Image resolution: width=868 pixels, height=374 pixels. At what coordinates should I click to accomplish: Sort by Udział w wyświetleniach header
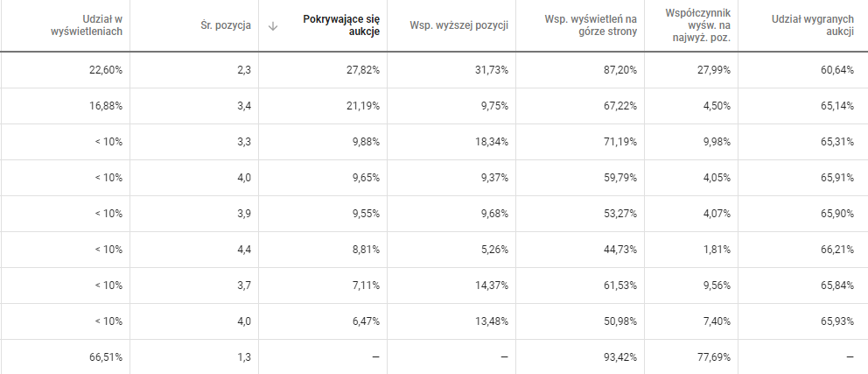pyautogui.click(x=87, y=25)
